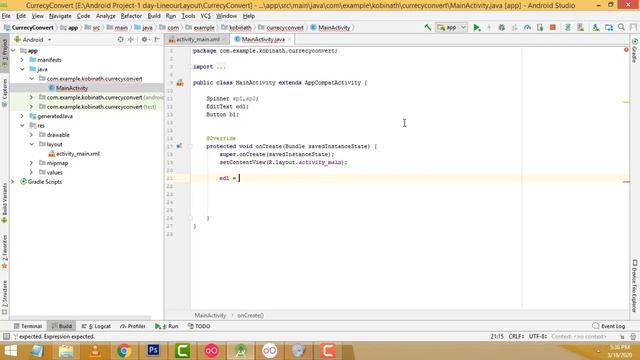This screenshot has width=640, height=360.
Task: Click the collapse all icon in Project panel
Action: [131, 40]
